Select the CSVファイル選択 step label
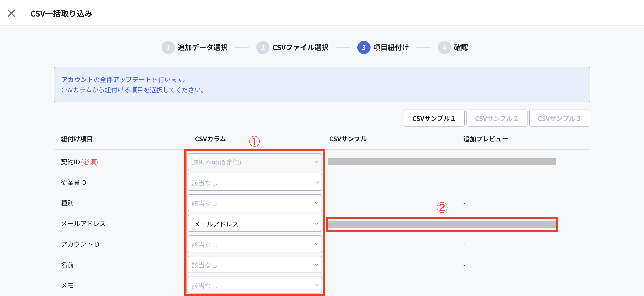Viewport: 644px width, 296px height. (300, 47)
